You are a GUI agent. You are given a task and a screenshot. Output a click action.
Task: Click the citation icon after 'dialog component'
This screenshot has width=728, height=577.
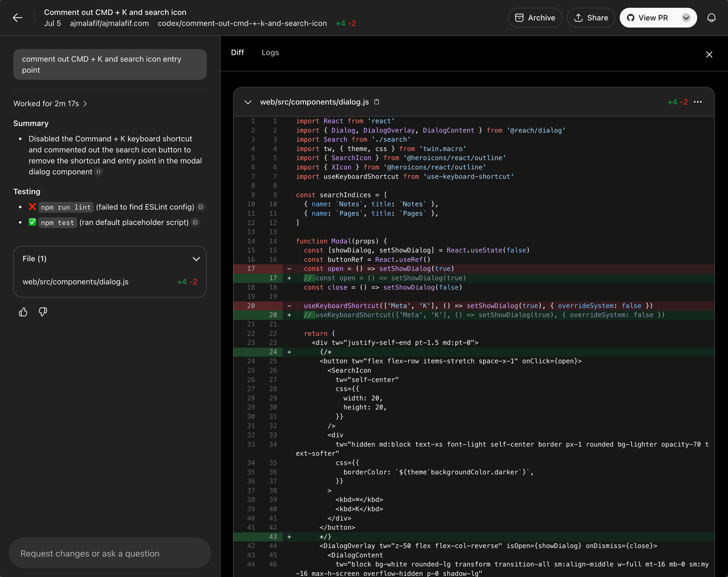pos(99,172)
